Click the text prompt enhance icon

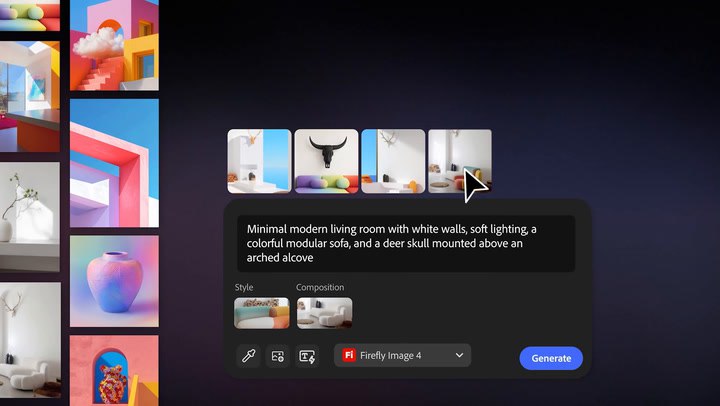[x=307, y=356]
